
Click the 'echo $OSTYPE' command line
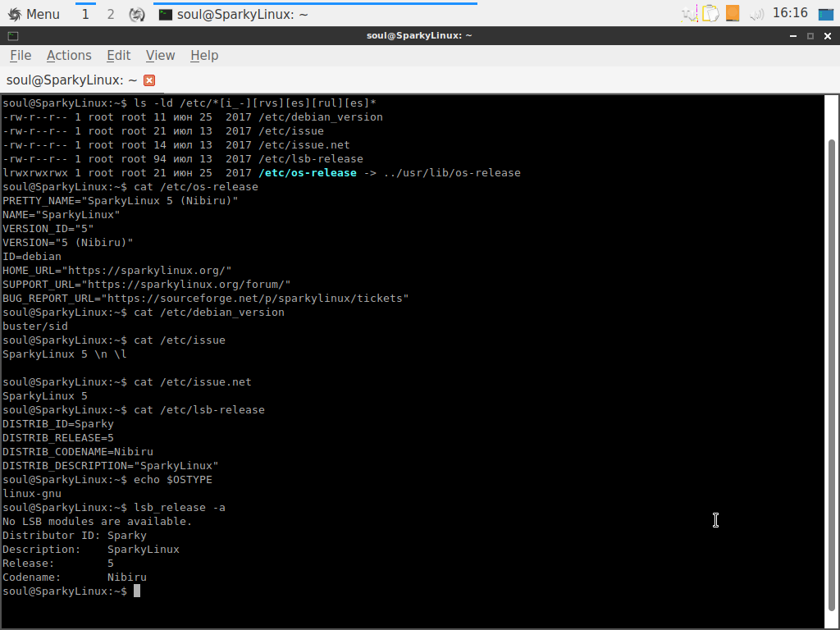pyautogui.click(x=173, y=479)
